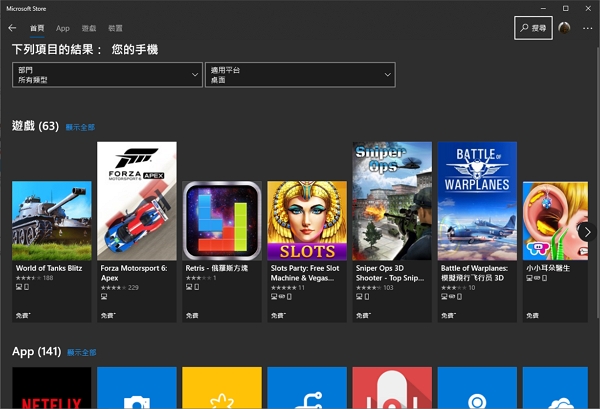Viewport: 600px width, 409px height.
Task: Open the search box
Action: (533, 28)
